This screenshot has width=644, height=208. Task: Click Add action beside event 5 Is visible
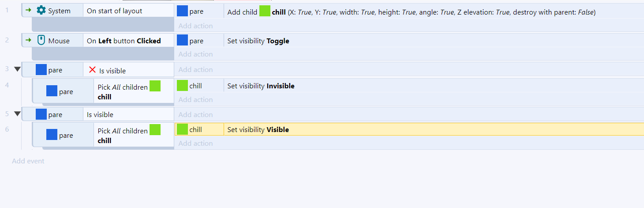(x=195, y=114)
